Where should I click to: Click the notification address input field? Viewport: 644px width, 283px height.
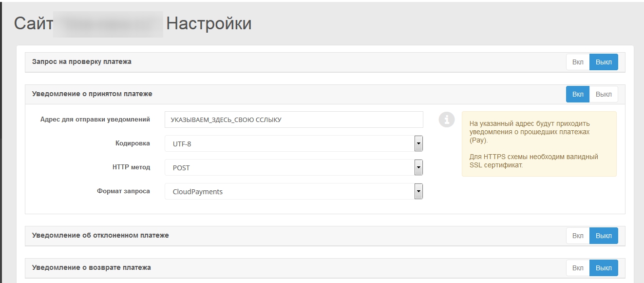click(294, 120)
